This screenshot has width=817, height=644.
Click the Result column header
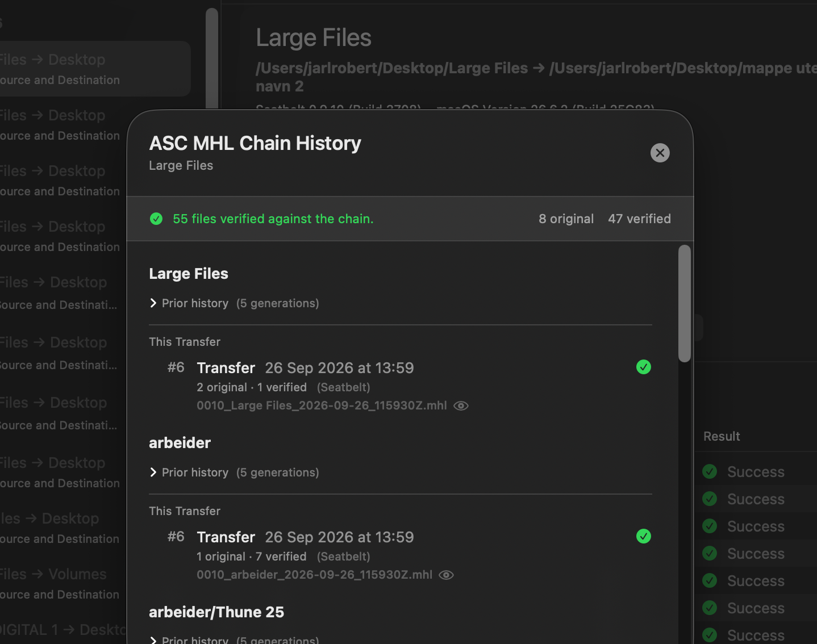pos(722,436)
